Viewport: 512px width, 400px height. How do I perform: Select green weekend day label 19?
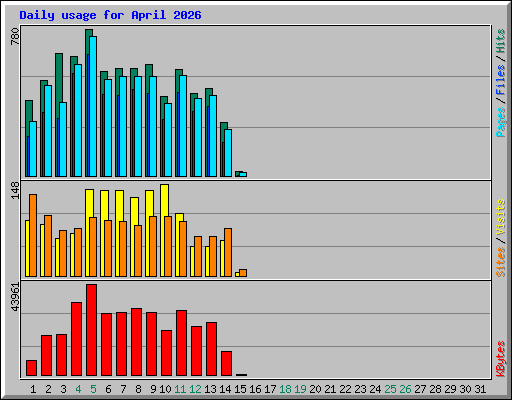pyautogui.click(x=300, y=389)
